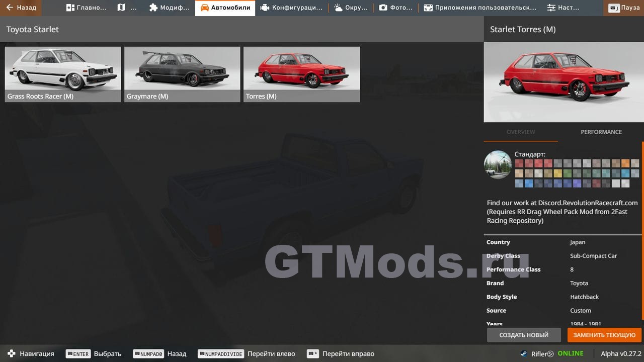Click the Перейти влево hint label
Image resolution: width=644 pixels, height=362 pixels.
(271, 353)
